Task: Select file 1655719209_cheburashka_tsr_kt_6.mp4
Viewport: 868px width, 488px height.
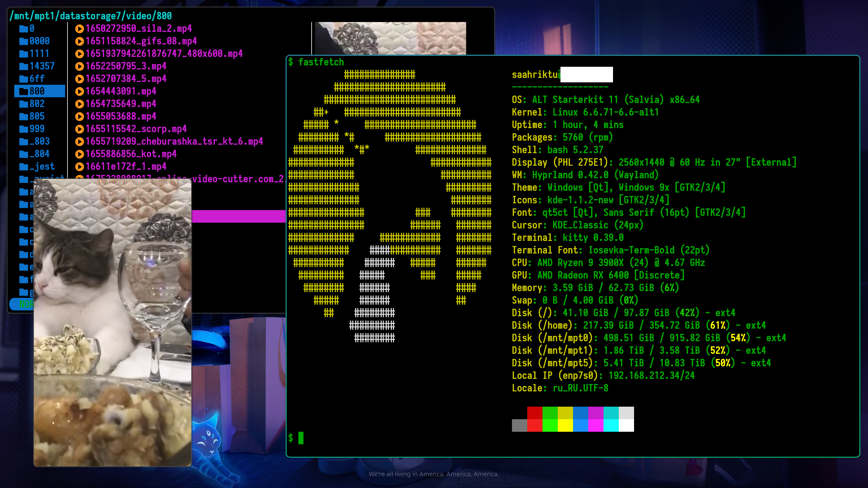Action: click(174, 141)
